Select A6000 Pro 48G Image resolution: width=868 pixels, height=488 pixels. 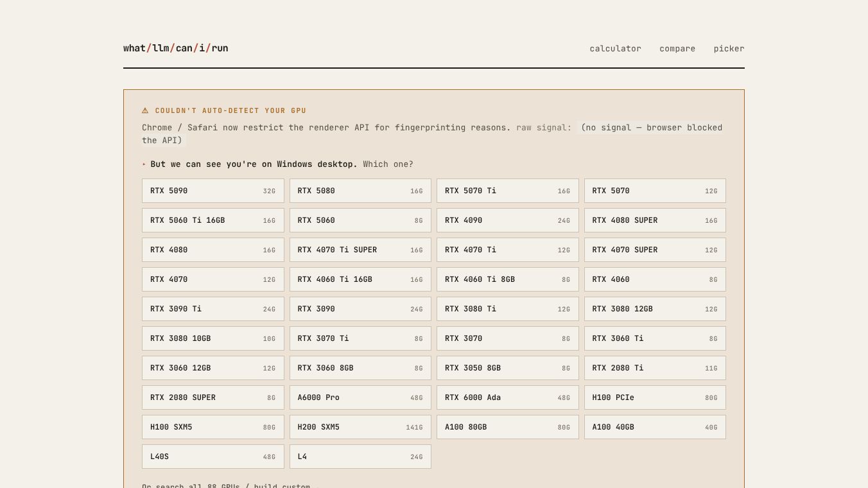pyautogui.click(x=360, y=397)
